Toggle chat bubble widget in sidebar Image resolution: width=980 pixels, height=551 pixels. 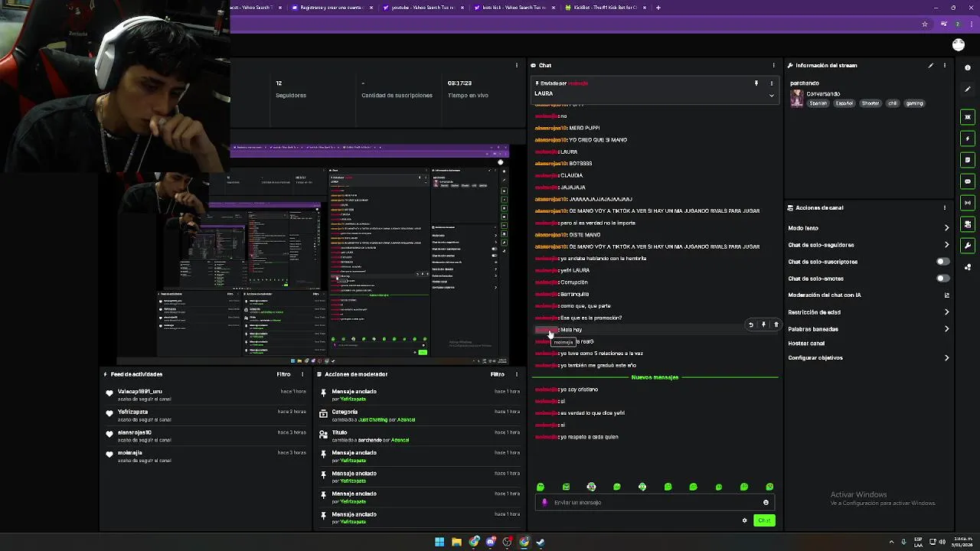point(968,181)
